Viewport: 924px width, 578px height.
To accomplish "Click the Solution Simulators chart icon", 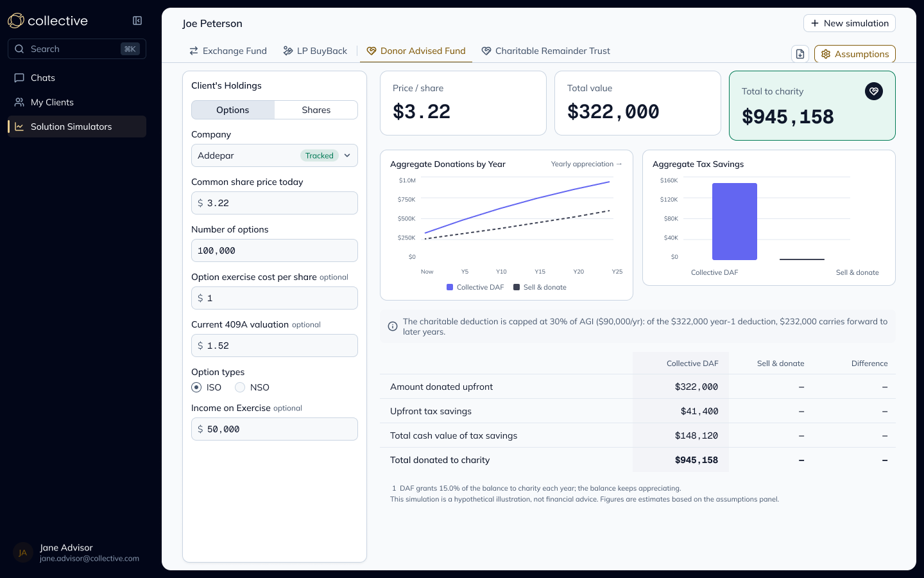I will tap(19, 127).
